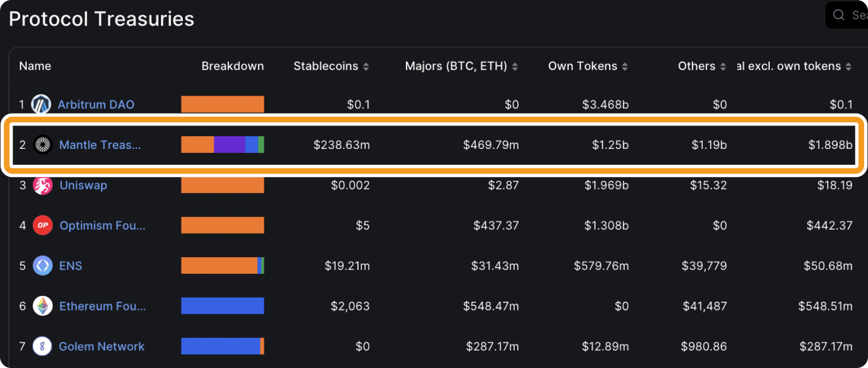Open the Ethereum Fou... link
The height and width of the screenshot is (368, 868).
102,306
